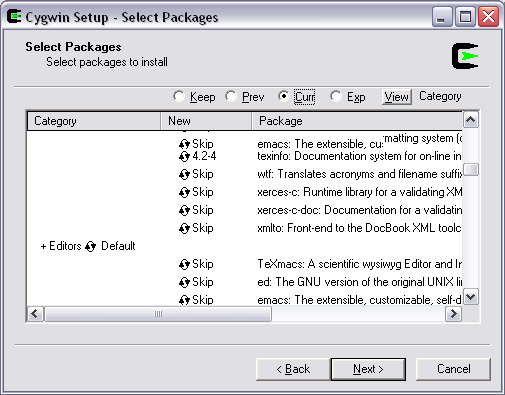The height and width of the screenshot is (395, 505).
Task: Click the cycle icon for texinfo 4.2-4
Action: pyautogui.click(x=184, y=156)
